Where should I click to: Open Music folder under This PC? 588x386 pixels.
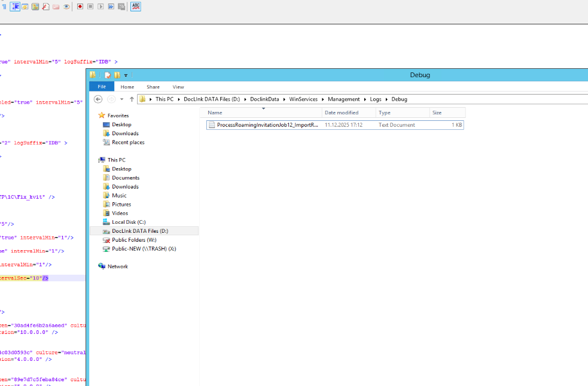pos(119,196)
